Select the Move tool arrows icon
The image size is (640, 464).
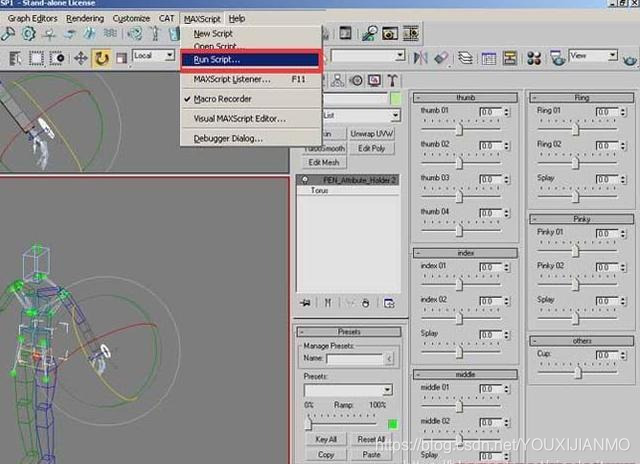pyautogui.click(x=80, y=58)
